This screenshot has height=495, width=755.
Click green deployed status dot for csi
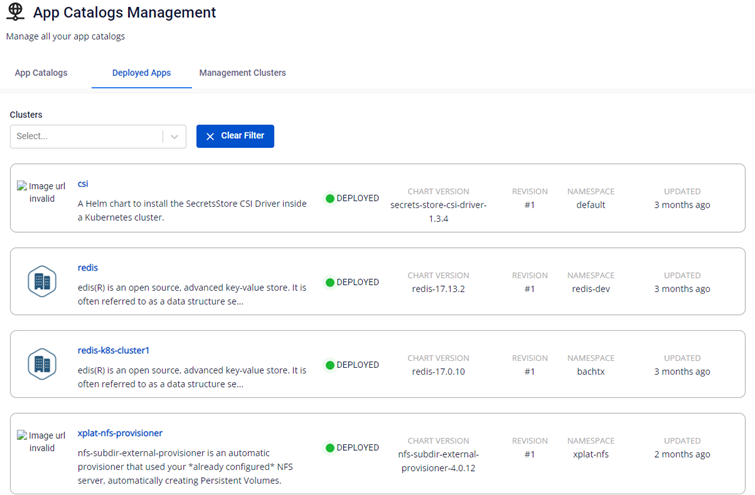[329, 198]
